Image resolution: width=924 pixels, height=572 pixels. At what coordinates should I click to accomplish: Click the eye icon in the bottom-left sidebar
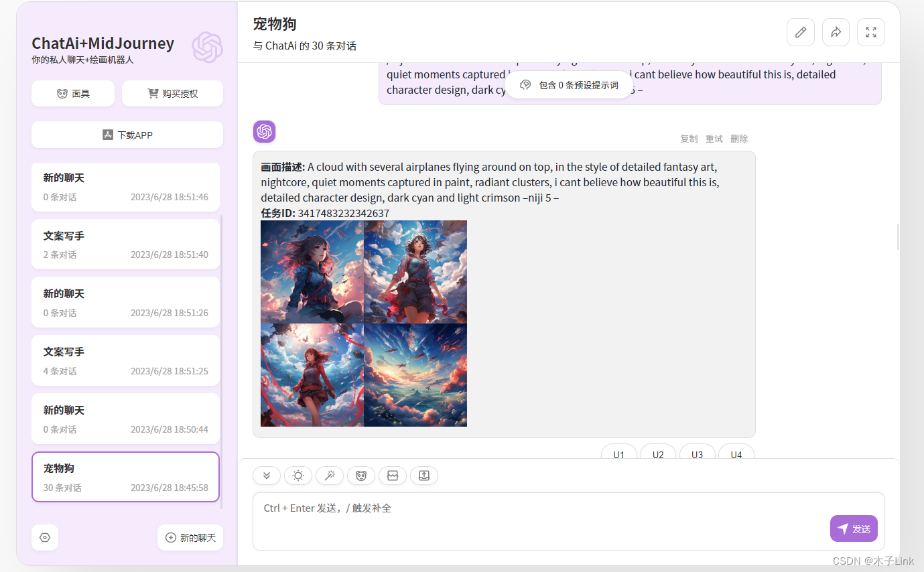coord(44,537)
